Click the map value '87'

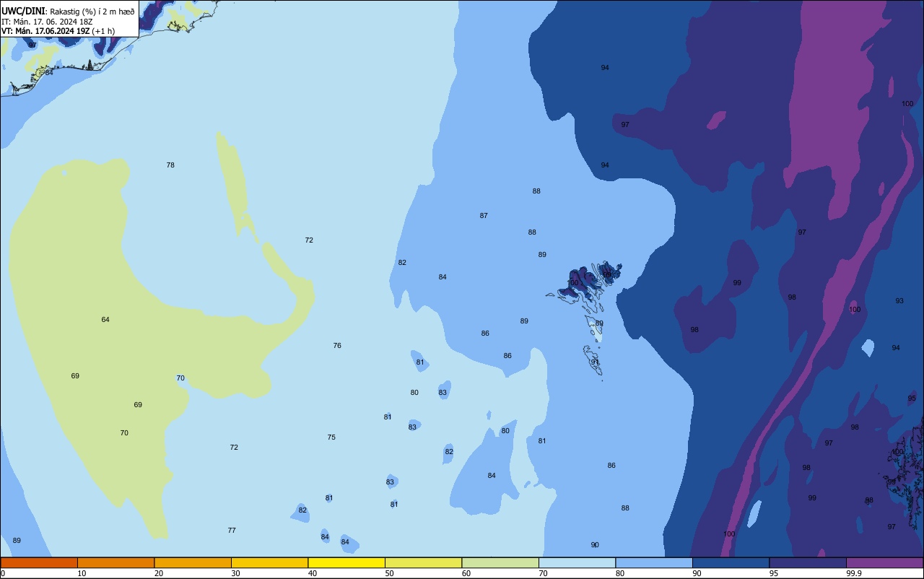point(484,216)
